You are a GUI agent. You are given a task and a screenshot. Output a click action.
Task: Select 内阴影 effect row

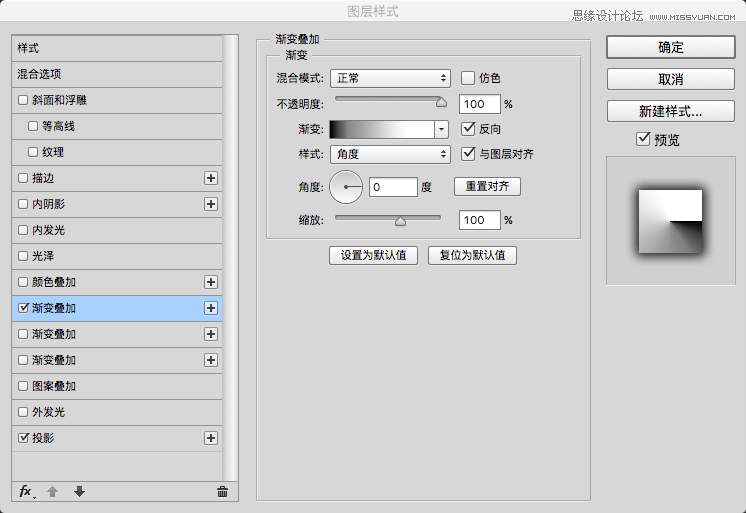117,204
